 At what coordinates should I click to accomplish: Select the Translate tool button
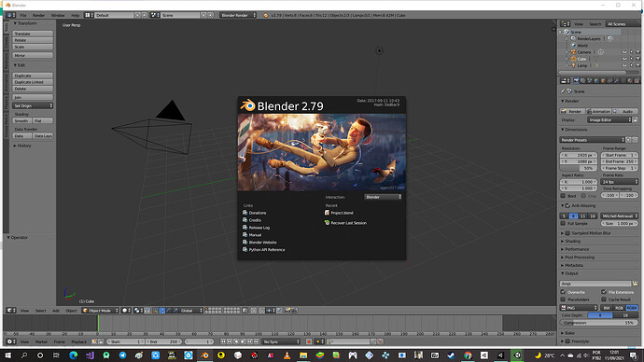pyautogui.click(x=33, y=34)
